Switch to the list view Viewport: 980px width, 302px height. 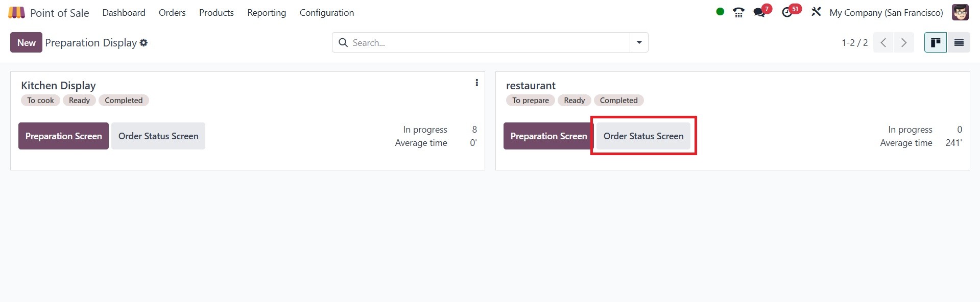coord(959,43)
